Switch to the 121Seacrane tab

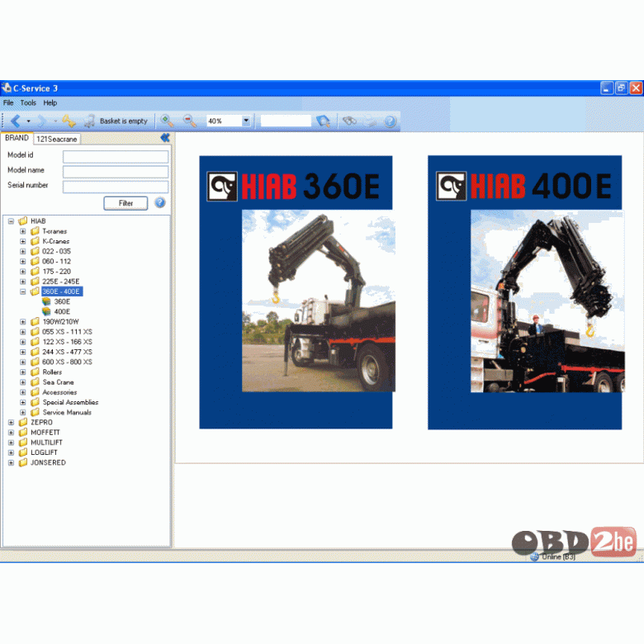point(57,139)
